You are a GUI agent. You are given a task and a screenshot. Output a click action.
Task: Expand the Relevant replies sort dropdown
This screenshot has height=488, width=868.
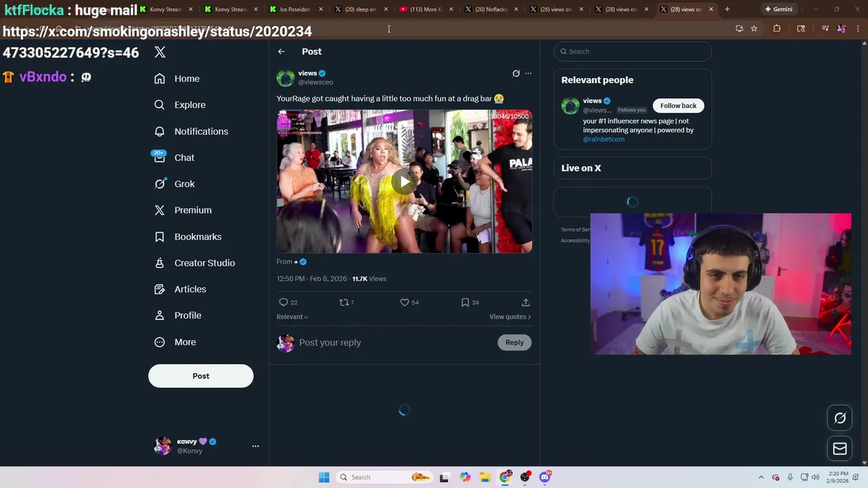click(x=292, y=317)
